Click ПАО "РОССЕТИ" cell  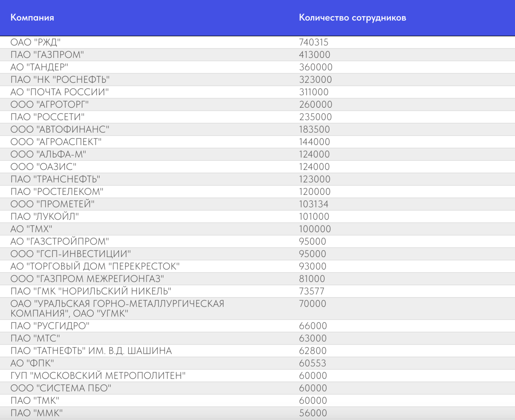(x=47, y=117)
